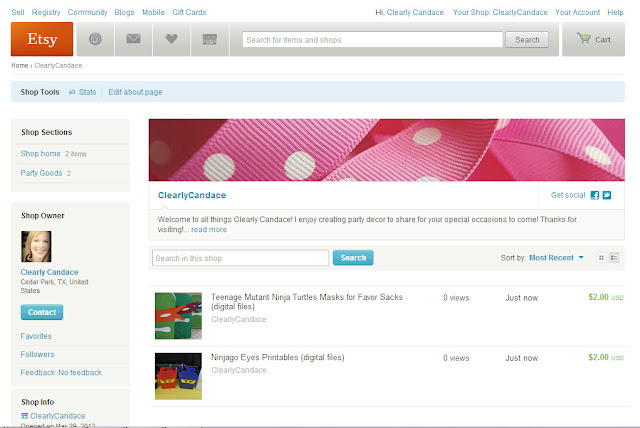The width and height of the screenshot is (640, 428).
Task: Open the Help link
Action: pyautogui.click(x=616, y=12)
